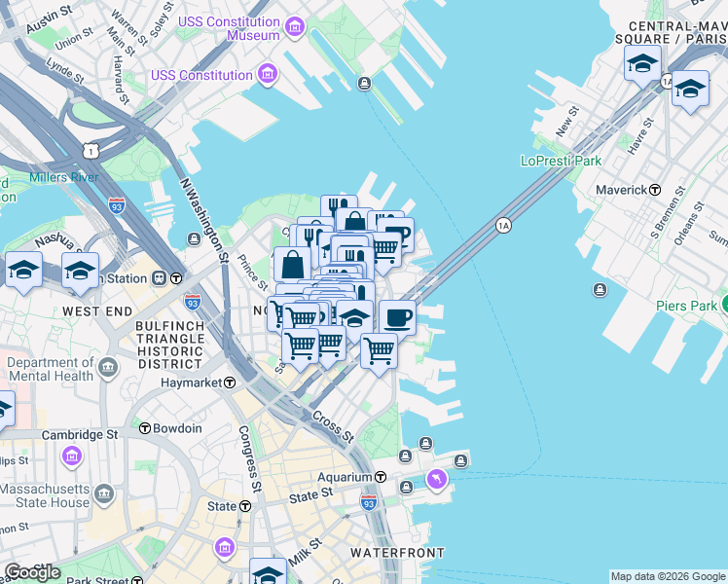Click the Massachusetts State House marker icon
728x584 pixels.
pyautogui.click(x=104, y=493)
